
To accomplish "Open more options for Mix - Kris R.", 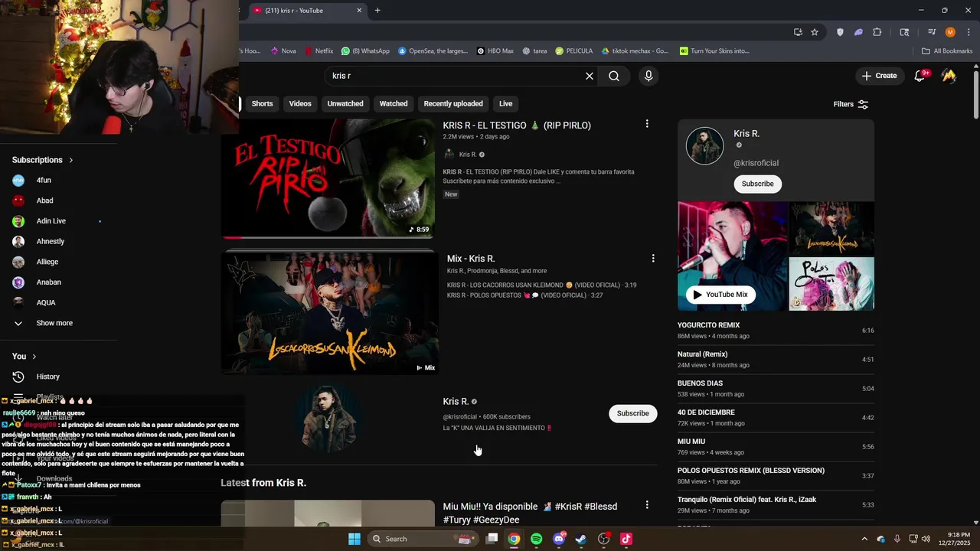I will [x=653, y=259].
